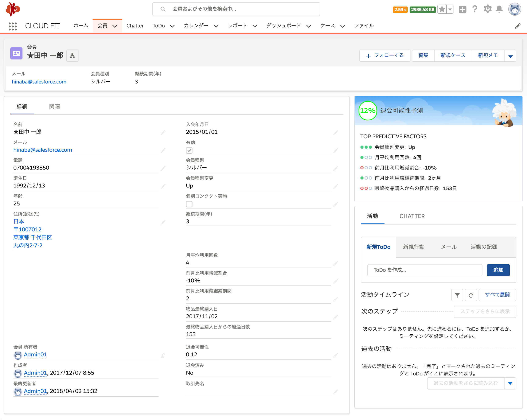The image size is (527, 420).
Task: Toggle the 個別コンタクト実施 checkbox
Action: click(189, 204)
